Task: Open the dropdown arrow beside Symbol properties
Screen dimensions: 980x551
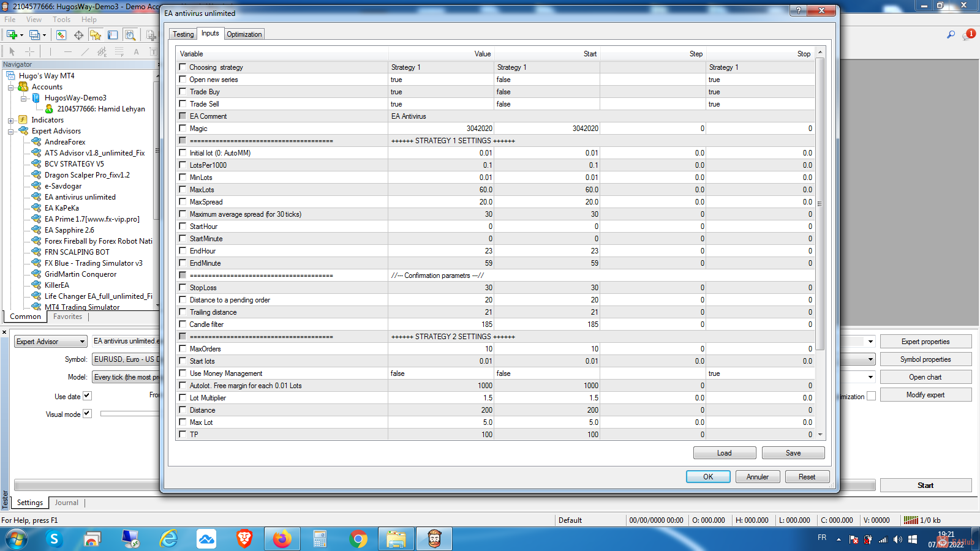Action: (x=870, y=359)
